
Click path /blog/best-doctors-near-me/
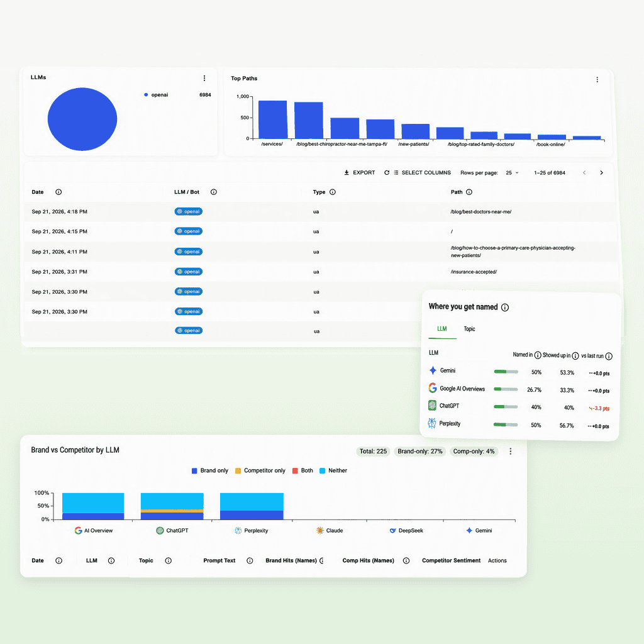point(481,212)
